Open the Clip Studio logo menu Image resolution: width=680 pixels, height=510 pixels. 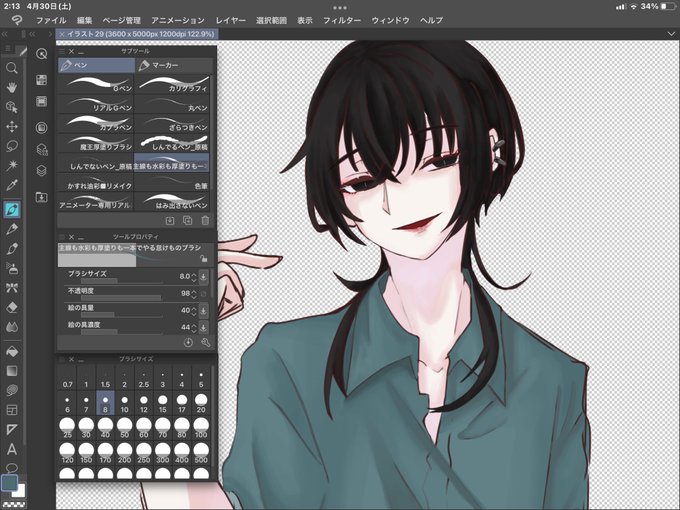click(17, 20)
